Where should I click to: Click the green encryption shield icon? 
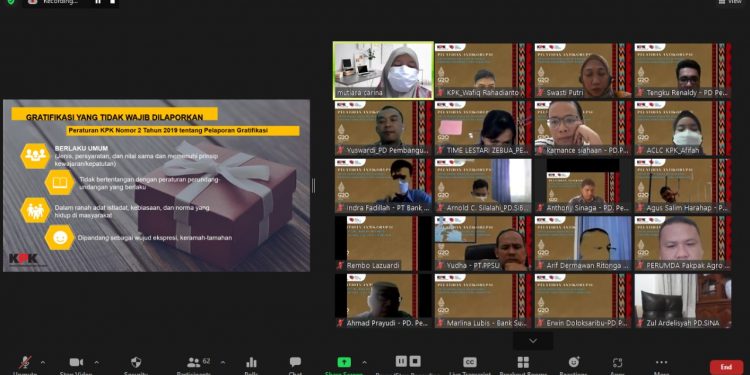click(11, 2)
